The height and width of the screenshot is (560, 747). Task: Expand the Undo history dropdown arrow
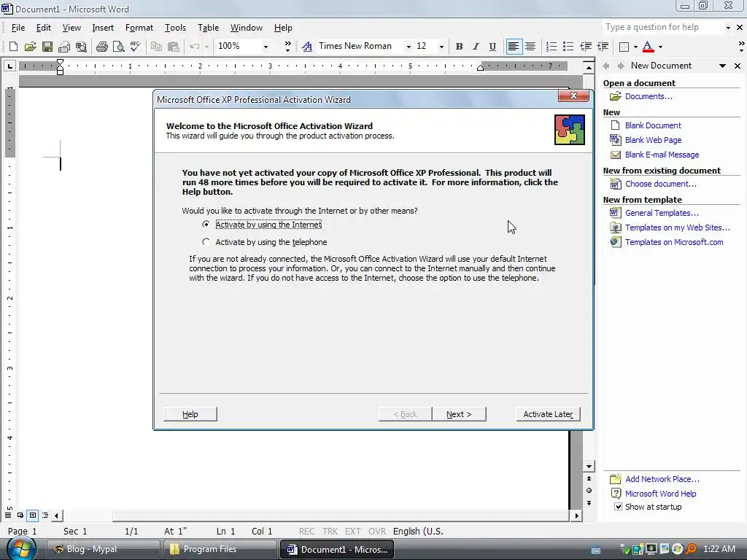point(206,46)
